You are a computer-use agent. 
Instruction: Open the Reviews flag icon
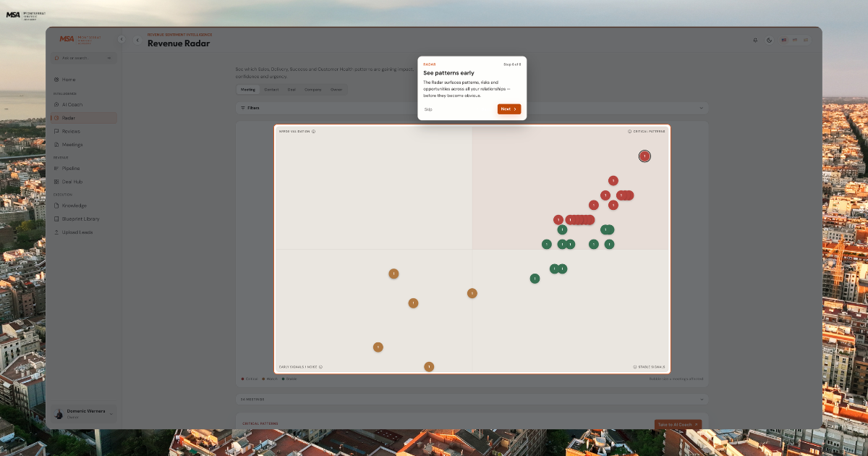(x=56, y=132)
